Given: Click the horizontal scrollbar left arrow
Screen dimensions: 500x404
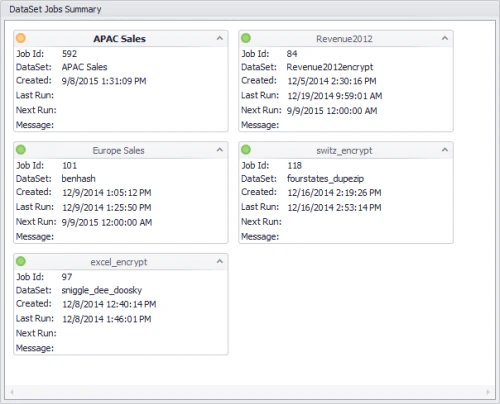Looking at the screenshot, I should [12, 392].
